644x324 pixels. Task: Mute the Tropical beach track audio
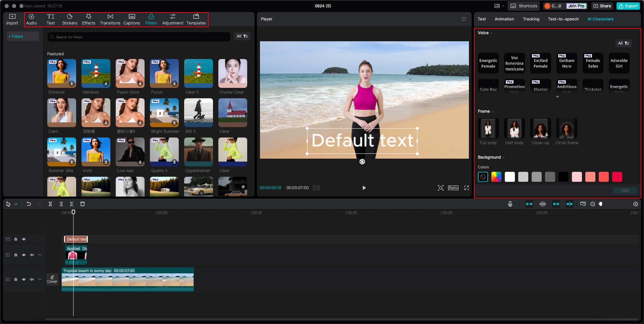32,279
